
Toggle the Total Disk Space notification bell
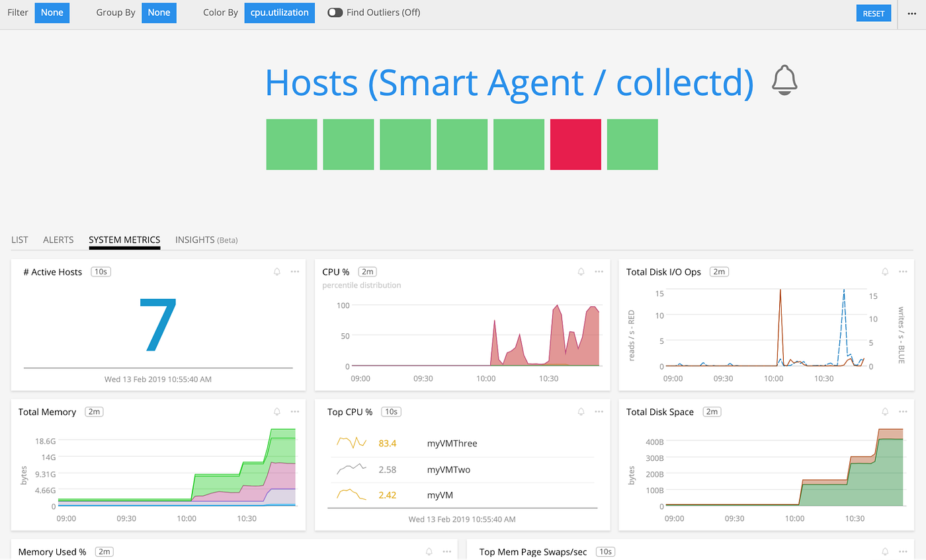(x=885, y=411)
